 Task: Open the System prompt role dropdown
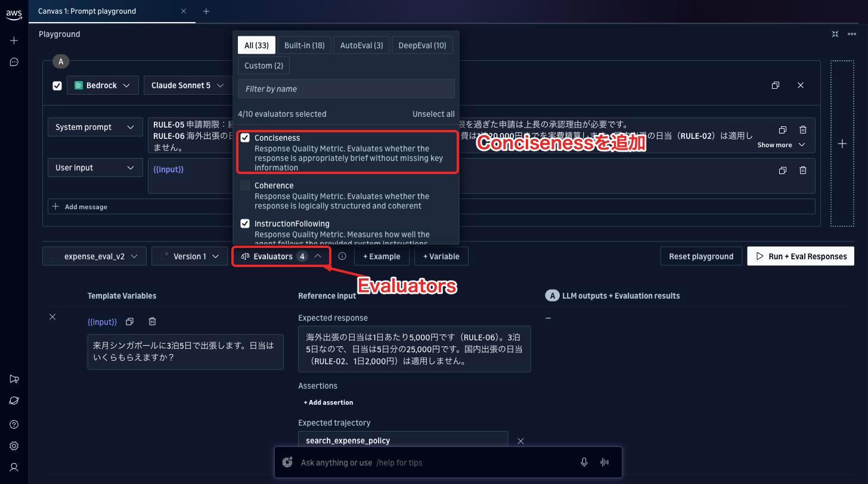pyautogui.click(x=95, y=127)
